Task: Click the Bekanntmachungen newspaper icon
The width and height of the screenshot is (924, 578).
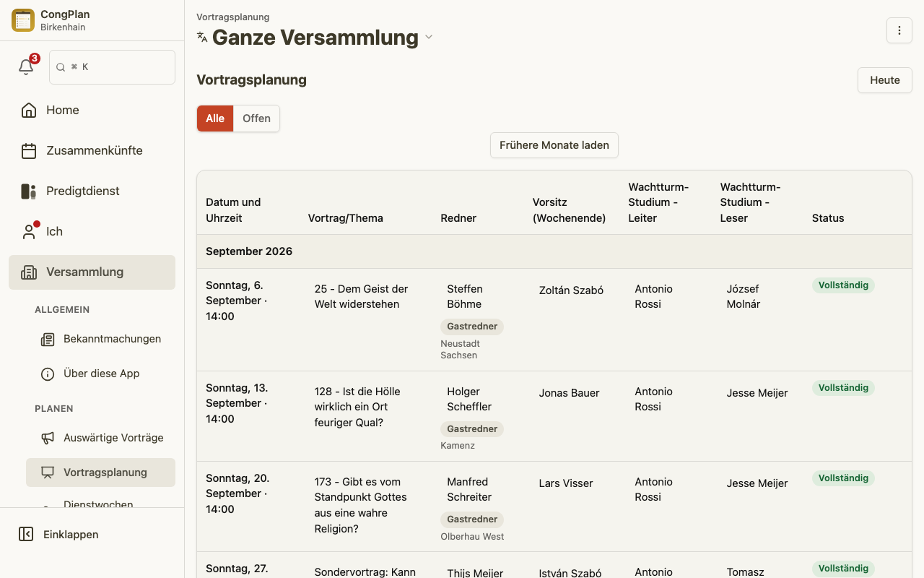Action: (48, 340)
